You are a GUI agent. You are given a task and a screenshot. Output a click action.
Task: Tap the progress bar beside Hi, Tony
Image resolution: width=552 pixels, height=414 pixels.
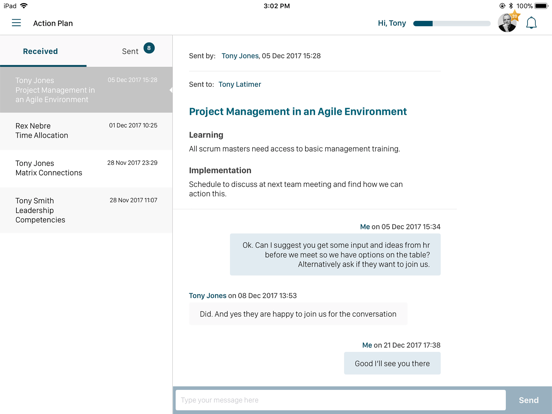click(452, 24)
